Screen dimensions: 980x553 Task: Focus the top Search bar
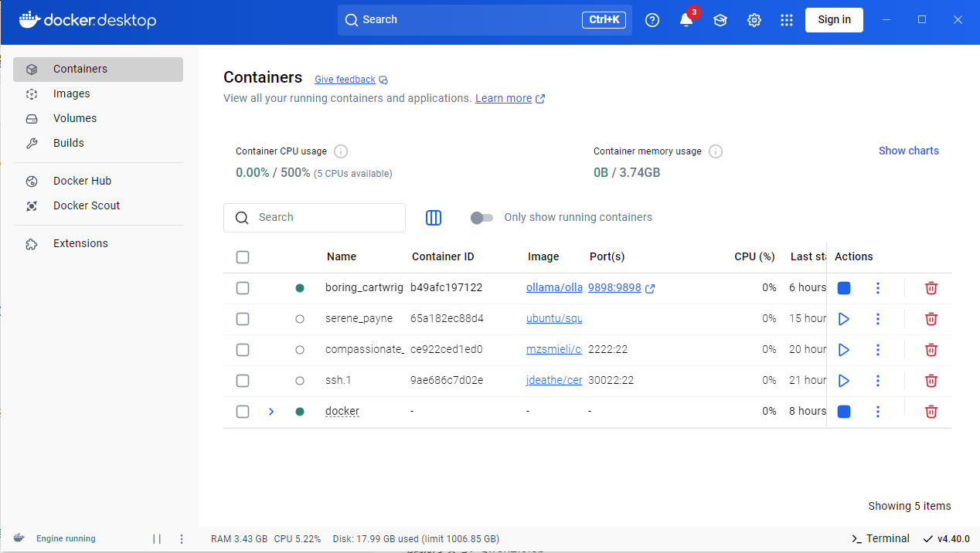485,20
